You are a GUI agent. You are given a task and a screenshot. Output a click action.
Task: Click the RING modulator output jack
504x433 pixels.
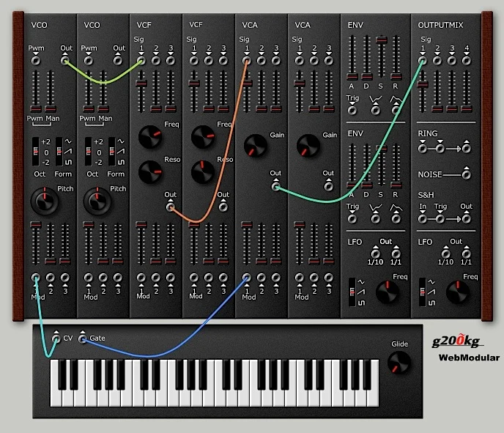(x=467, y=149)
